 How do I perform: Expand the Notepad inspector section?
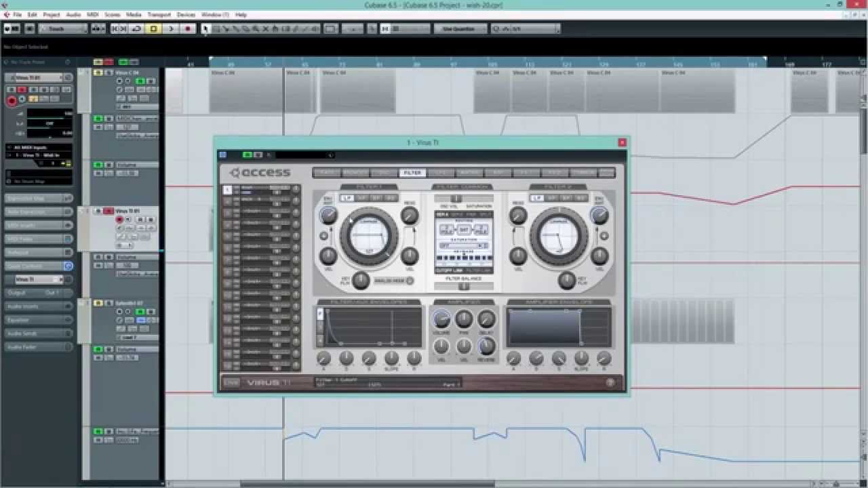click(39, 252)
